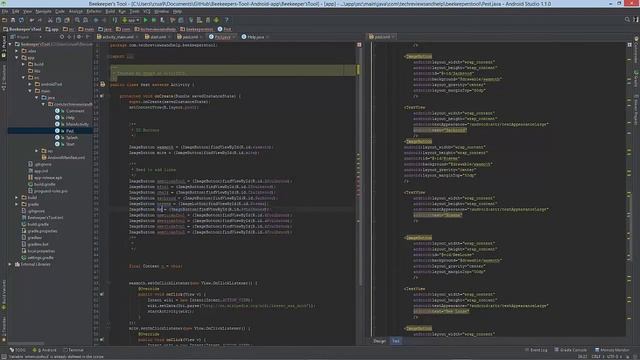The height and width of the screenshot is (360, 640).
Task: Switch to the Design tab at bottom
Action: (380, 341)
